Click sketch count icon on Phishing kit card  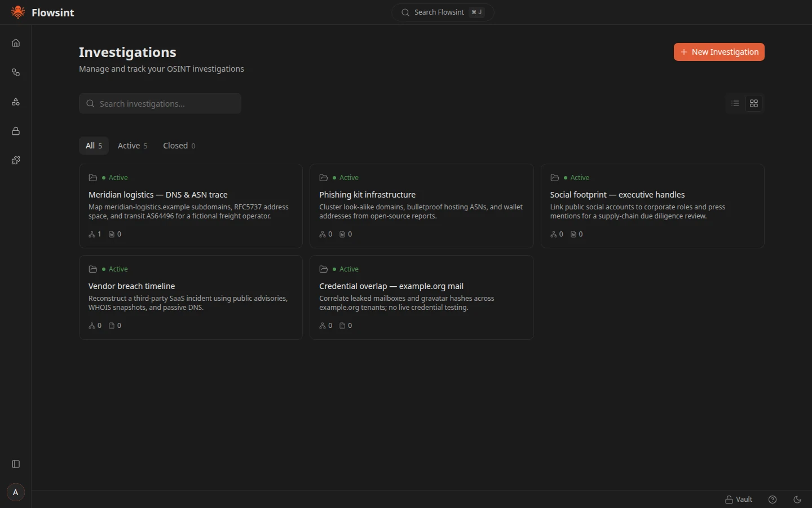tap(323, 234)
